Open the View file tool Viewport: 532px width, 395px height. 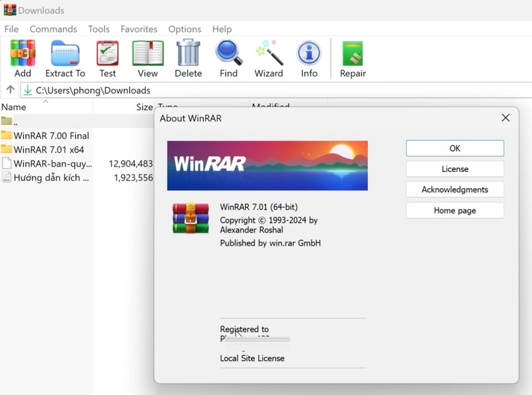pyautogui.click(x=148, y=58)
